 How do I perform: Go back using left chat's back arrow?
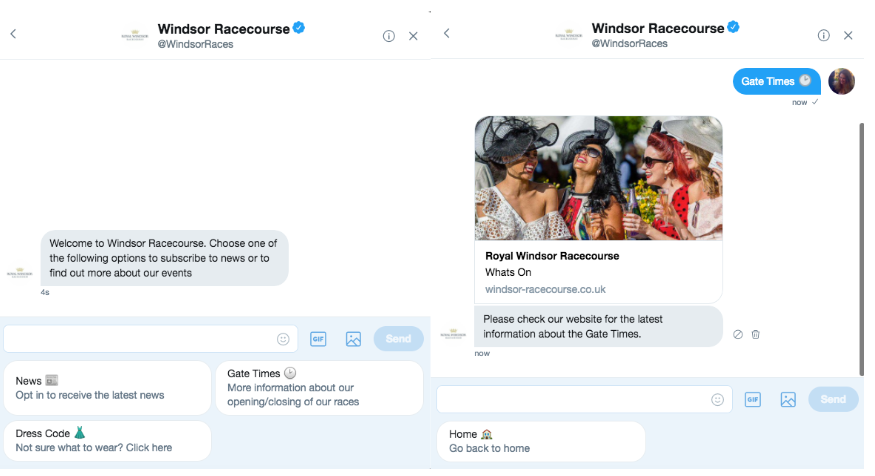(13, 34)
